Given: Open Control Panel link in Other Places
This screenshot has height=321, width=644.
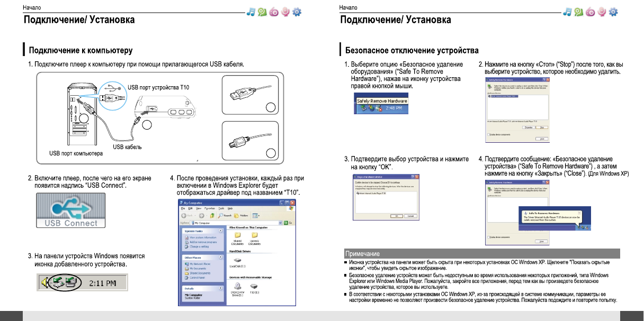Looking at the screenshot, I should pos(197,278).
